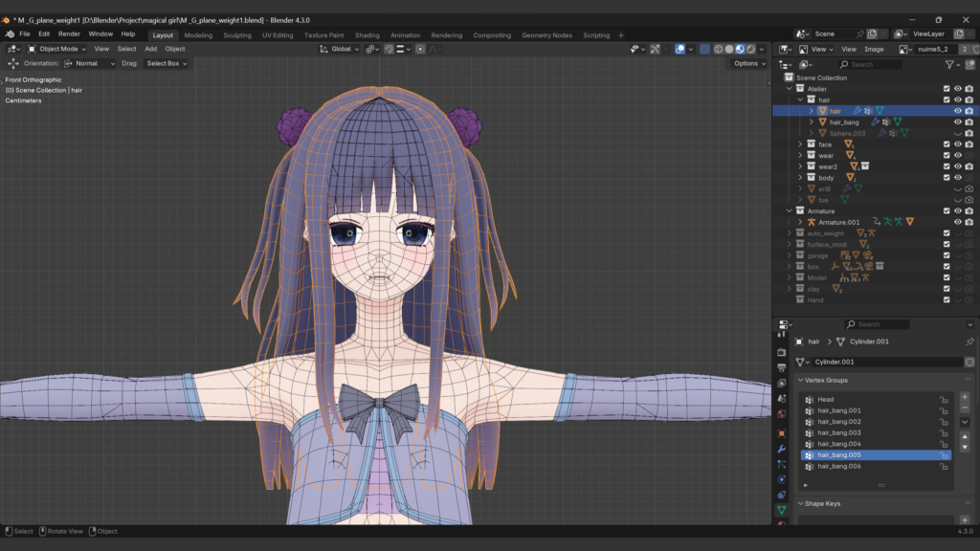Image resolution: width=980 pixels, height=551 pixels.
Task: Click the pin icon in the properties editor
Action: pyautogui.click(x=969, y=342)
